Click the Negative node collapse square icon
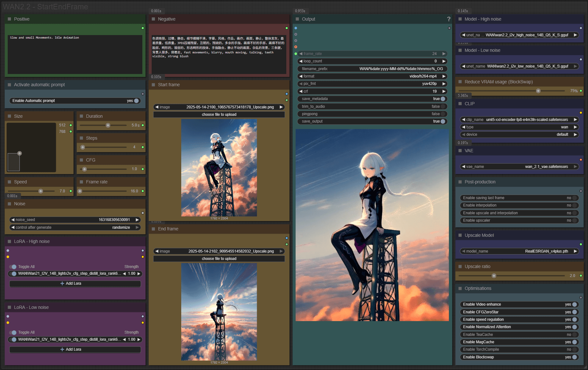This screenshot has height=370, width=588. pos(153,19)
